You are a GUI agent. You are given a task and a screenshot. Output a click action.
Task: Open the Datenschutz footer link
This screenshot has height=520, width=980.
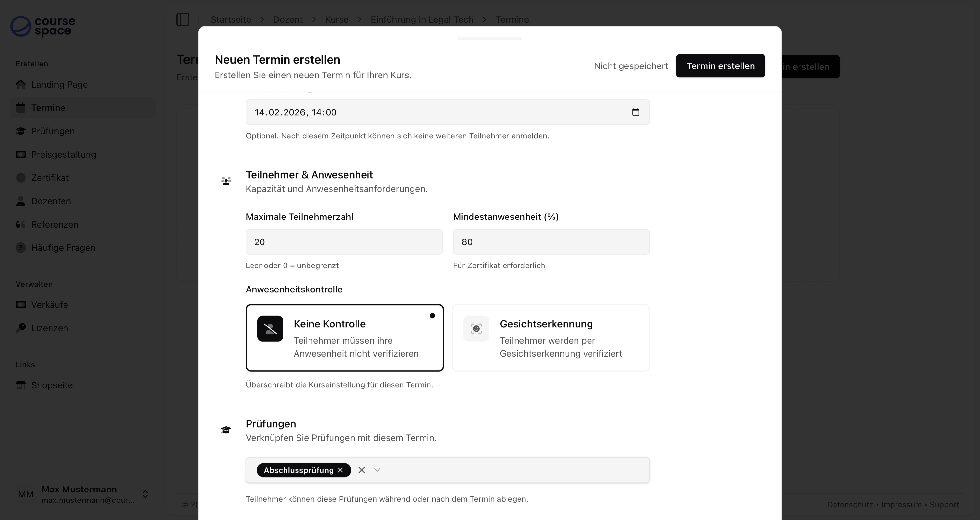click(850, 505)
